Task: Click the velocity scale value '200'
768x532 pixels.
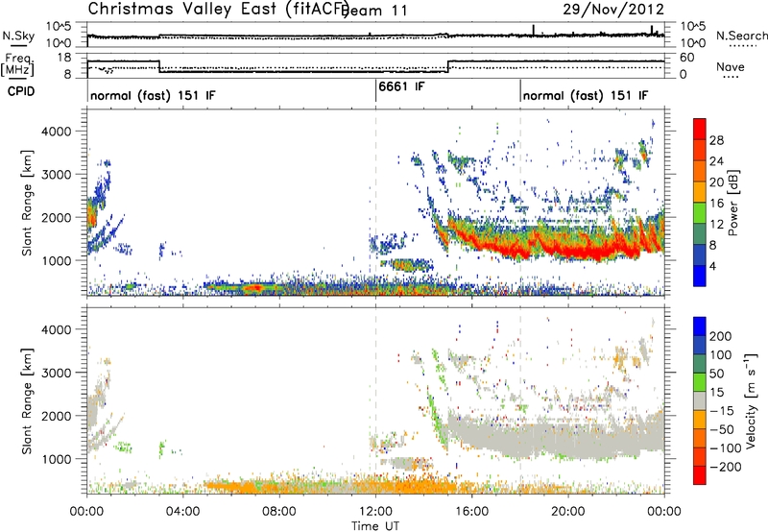Action: (721, 336)
